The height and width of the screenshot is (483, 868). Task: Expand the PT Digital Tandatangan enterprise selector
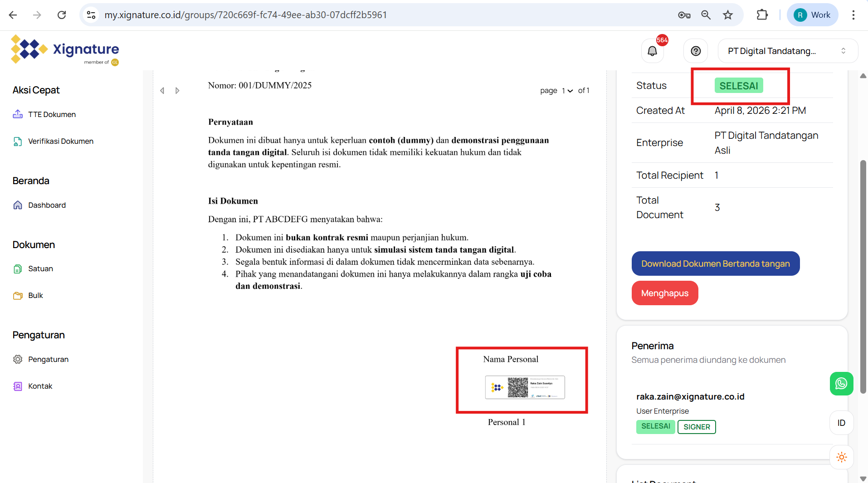coord(787,51)
